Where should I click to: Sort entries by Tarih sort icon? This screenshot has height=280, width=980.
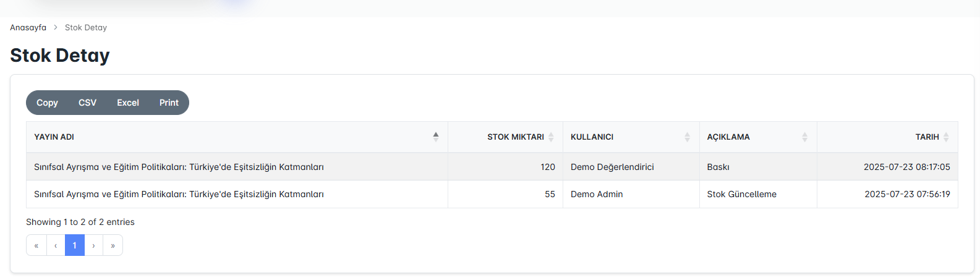pyautogui.click(x=946, y=137)
